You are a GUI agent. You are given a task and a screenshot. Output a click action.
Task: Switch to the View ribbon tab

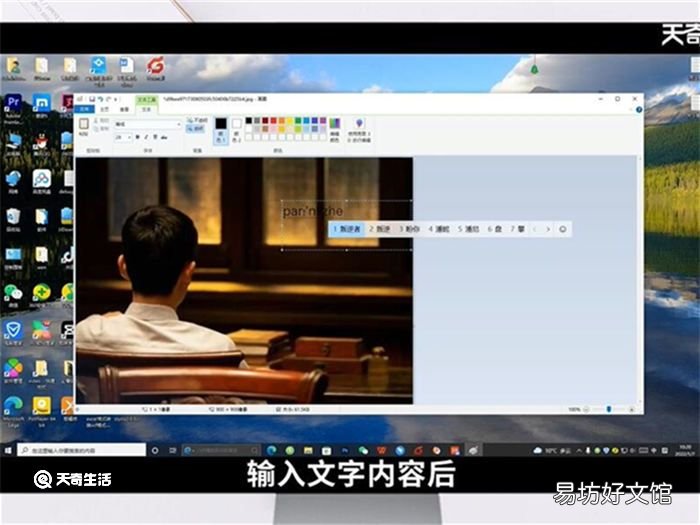(125, 109)
